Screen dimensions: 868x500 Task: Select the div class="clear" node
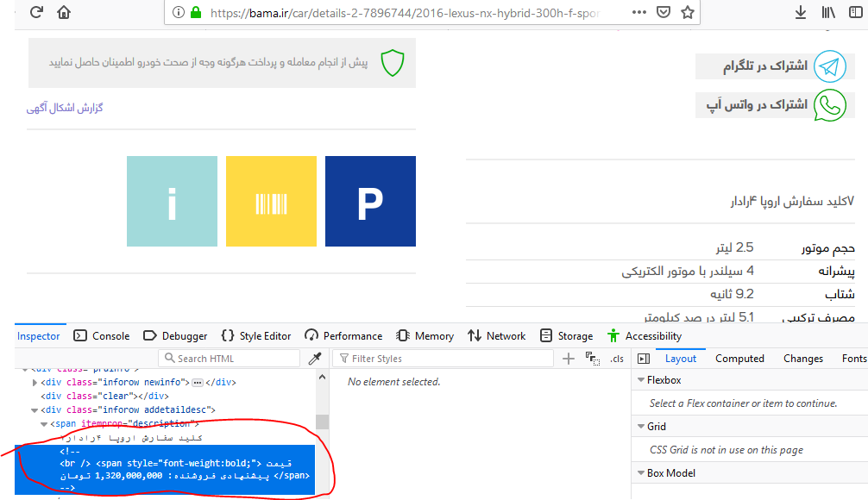point(104,396)
